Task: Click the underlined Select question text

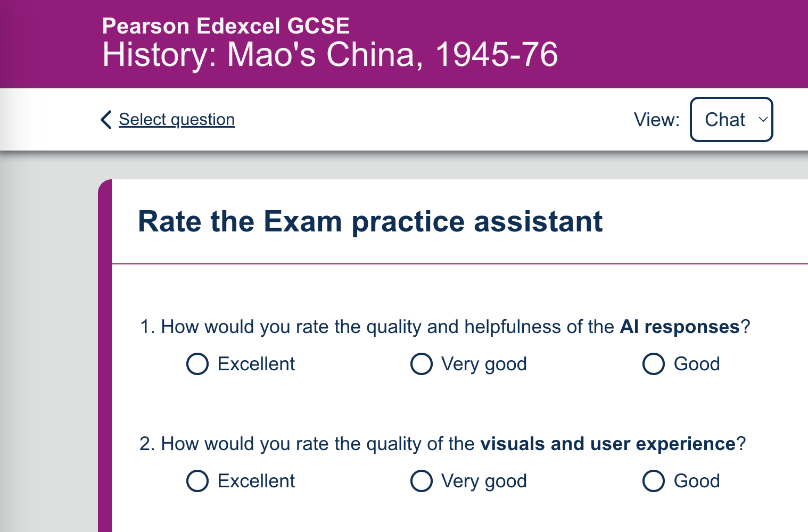Action: click(x=176, y=119)
